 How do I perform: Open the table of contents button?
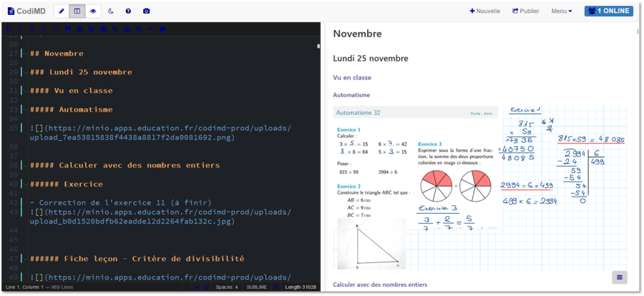coord(620,277)
